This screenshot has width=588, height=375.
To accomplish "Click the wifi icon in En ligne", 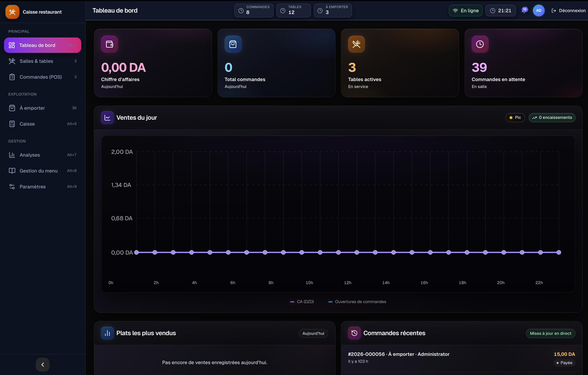I will [x=455, y=11].
